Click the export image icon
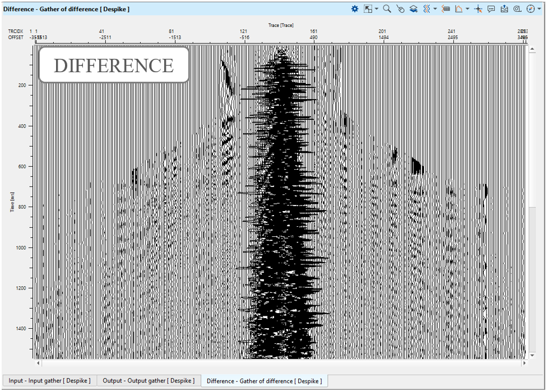 click(x=504, y=9)
